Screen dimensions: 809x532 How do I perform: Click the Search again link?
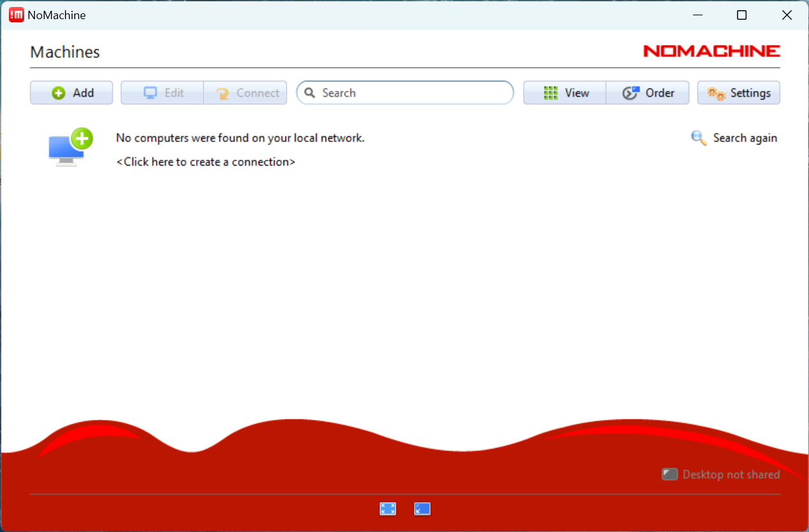(x=745, y=138)
